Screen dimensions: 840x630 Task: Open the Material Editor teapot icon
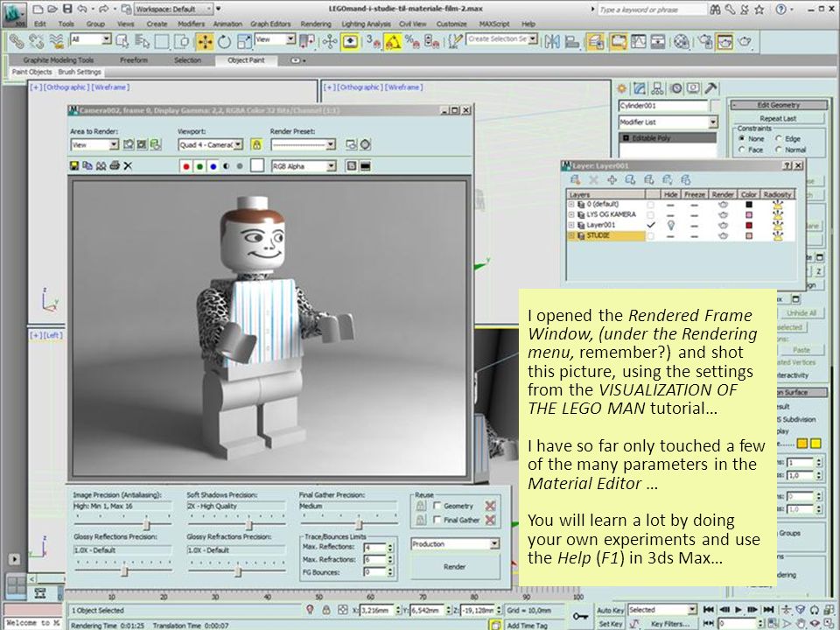(682, 41)
